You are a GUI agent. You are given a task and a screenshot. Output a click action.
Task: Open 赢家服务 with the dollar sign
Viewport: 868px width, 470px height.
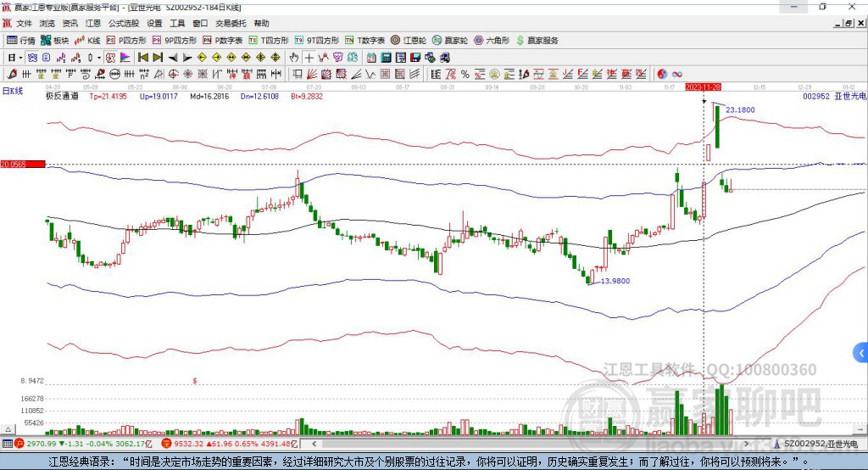pos(537,41)
